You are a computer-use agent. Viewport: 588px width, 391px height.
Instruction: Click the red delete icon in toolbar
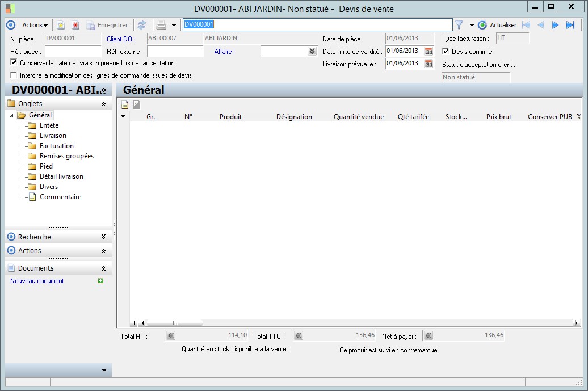pos(75,25)
